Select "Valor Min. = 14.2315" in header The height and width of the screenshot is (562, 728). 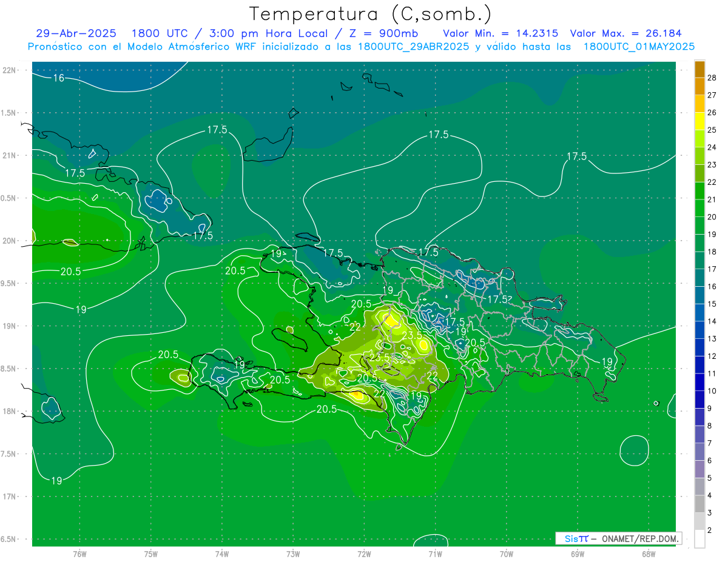tap(500, 33)
